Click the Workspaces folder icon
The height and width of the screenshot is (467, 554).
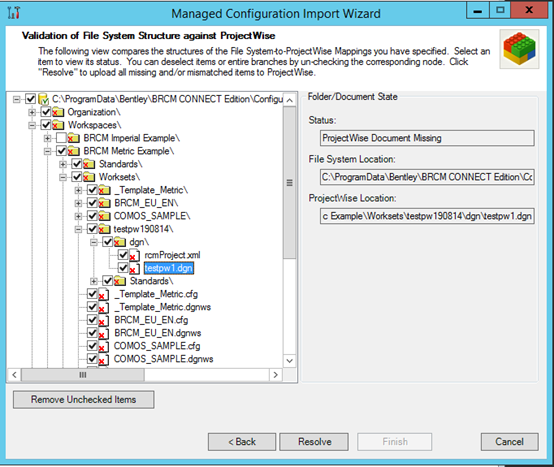(x=58, y=125)
